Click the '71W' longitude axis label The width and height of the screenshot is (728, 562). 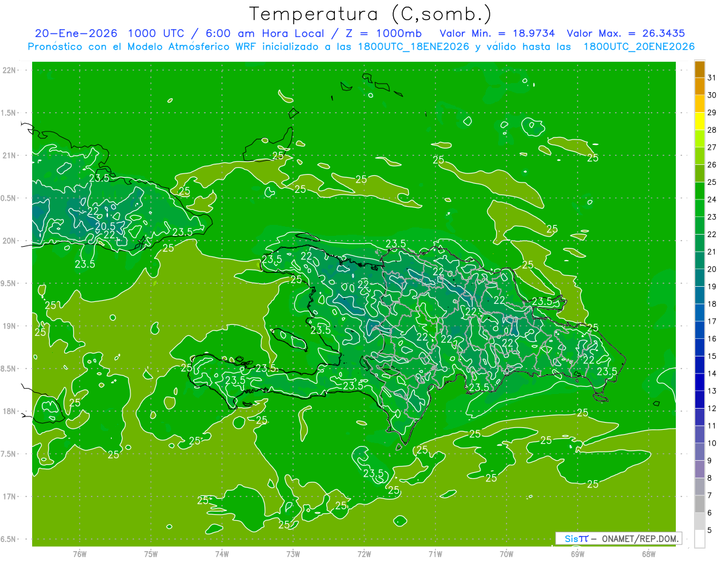435,554
